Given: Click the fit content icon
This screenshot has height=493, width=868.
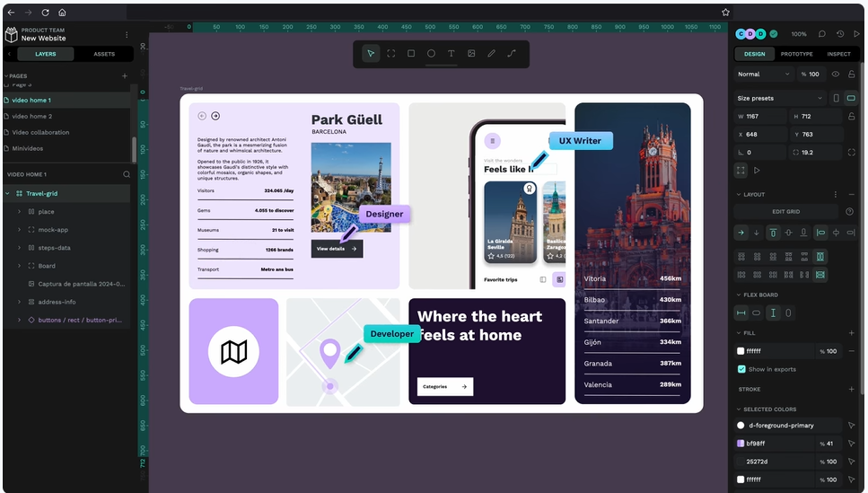Looking at the screenshot, I should coord(741,170).
